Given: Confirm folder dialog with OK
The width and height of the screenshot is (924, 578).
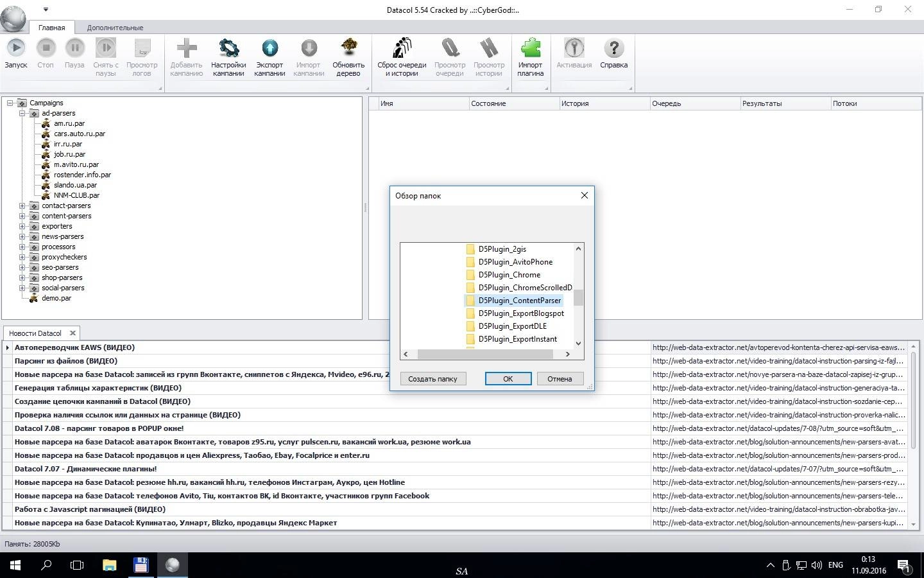Looking at the screenshot, I should 508,379.
